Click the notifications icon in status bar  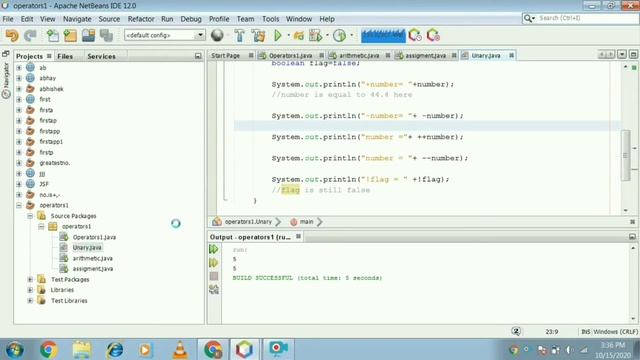pos(516,331)
